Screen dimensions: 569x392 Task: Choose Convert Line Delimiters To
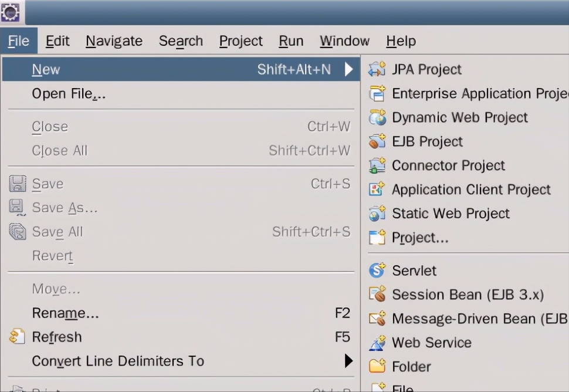pyautogui.click(x=181, y=361)
